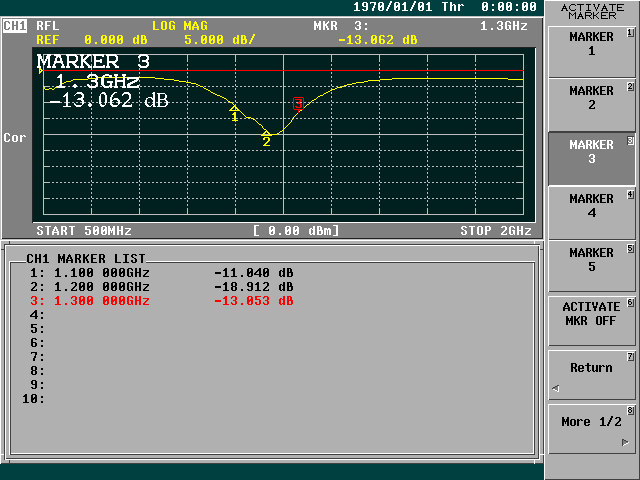Click the large MARKER 3 overlay text
Viewport: 640px width, 480px height.
[93, 62]
